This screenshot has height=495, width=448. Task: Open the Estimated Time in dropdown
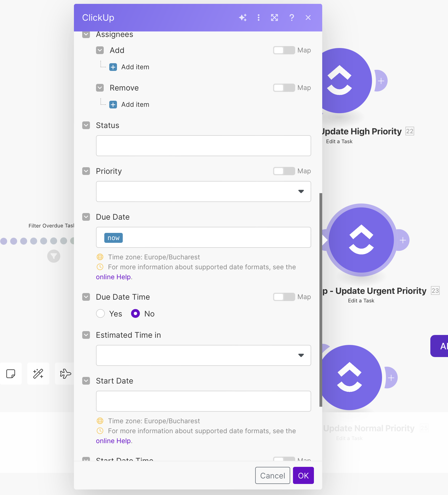pos(301,355)
